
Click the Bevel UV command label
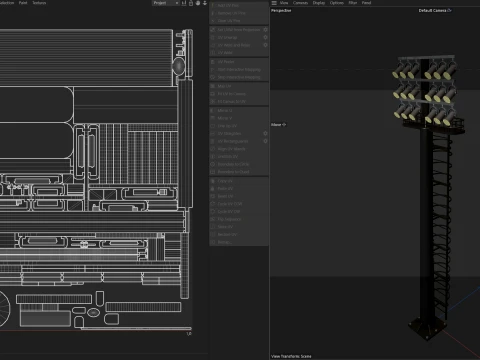[226, 196]
